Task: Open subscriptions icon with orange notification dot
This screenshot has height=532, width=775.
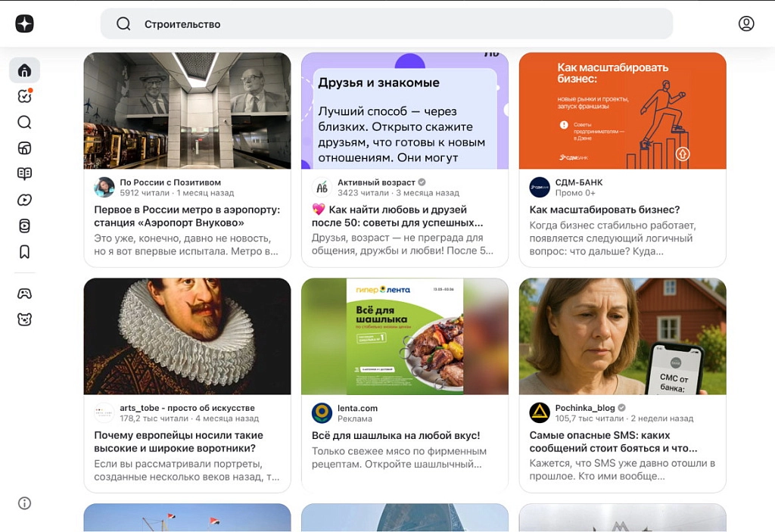Action: click(24, 96)
